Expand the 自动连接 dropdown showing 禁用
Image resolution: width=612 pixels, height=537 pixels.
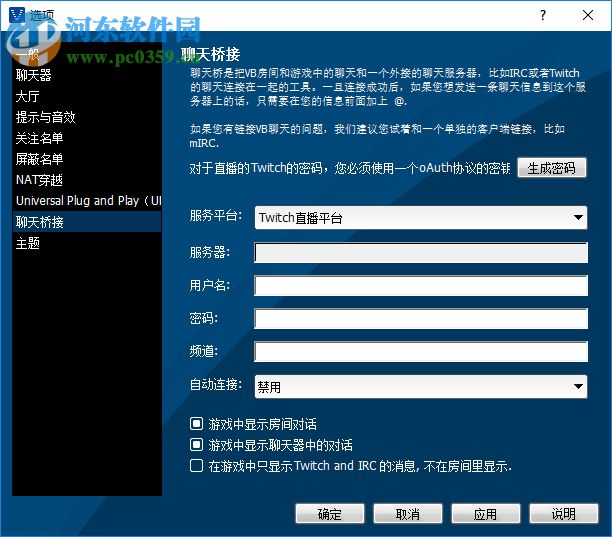[x=420, y=386]
